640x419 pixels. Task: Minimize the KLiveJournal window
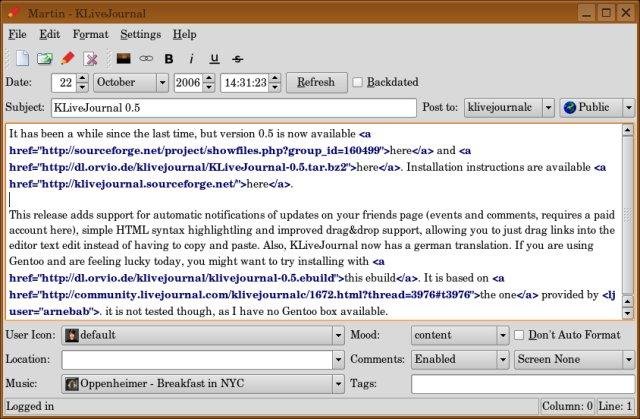587,13
